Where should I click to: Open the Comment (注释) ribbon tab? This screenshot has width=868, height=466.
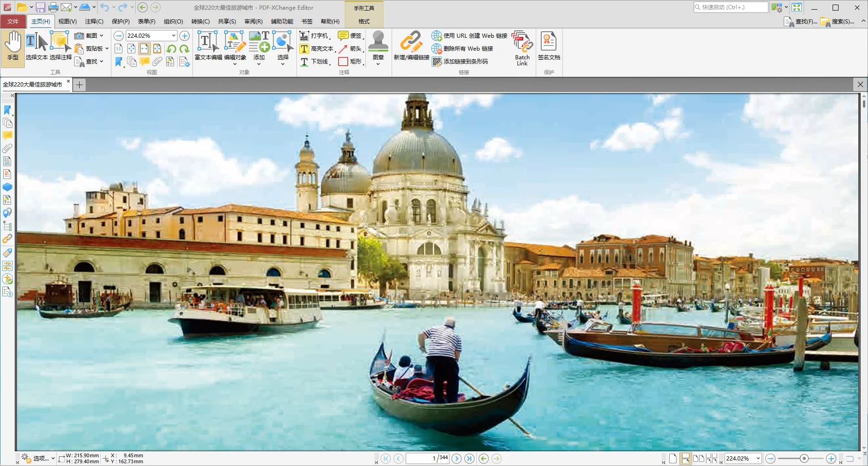[94, 22]
